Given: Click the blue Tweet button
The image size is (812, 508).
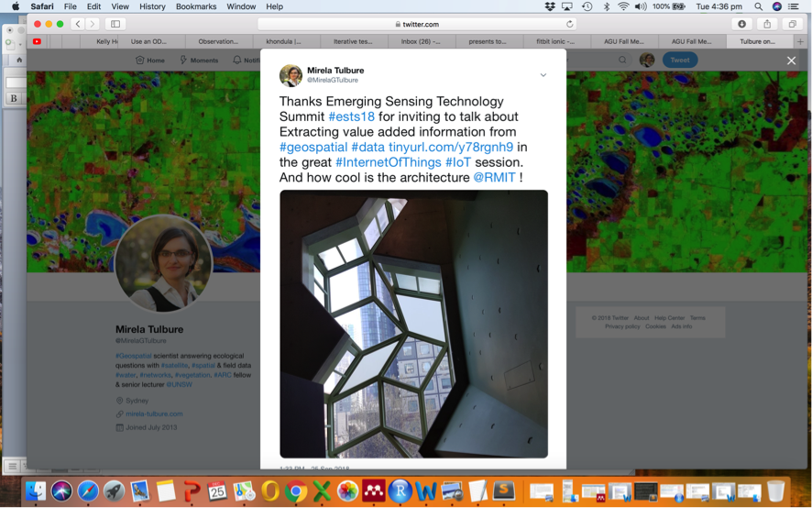Looking at the screenshot, I should point(679,61).
